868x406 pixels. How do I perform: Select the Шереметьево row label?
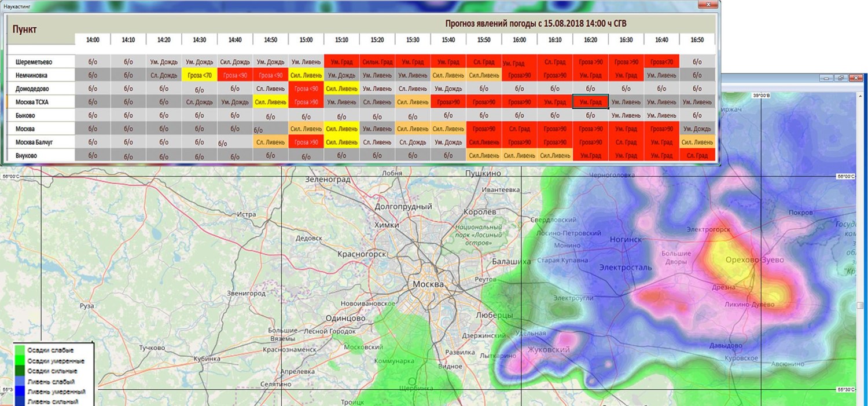tap(34, 63)
